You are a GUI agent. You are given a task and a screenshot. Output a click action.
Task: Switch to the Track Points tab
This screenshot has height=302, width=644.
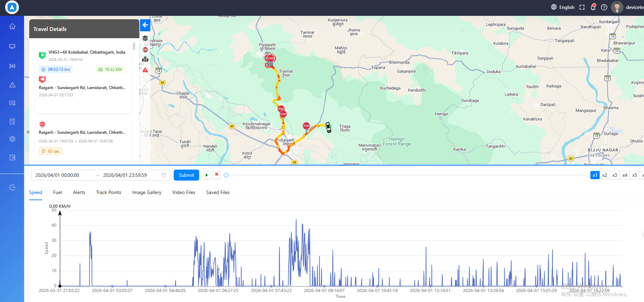tap(109, 192)
